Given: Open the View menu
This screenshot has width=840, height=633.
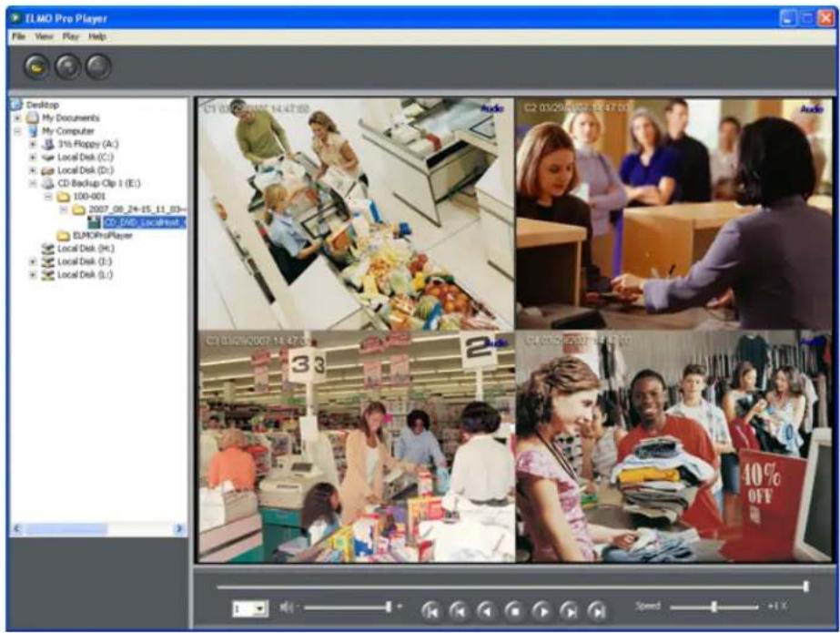Looking at the screenshot, I should coord(44,36).
